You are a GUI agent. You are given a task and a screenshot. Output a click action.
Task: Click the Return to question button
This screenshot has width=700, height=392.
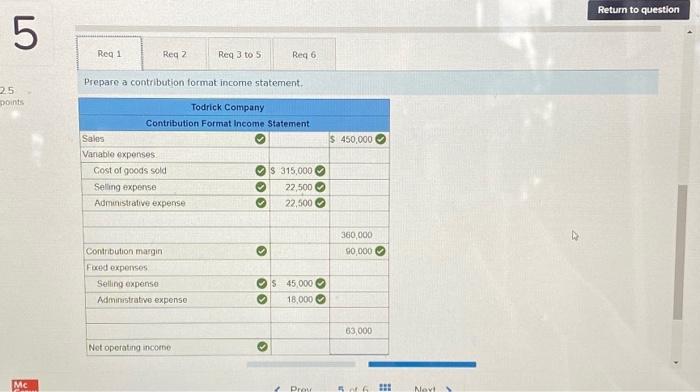(x=638, y=10)
